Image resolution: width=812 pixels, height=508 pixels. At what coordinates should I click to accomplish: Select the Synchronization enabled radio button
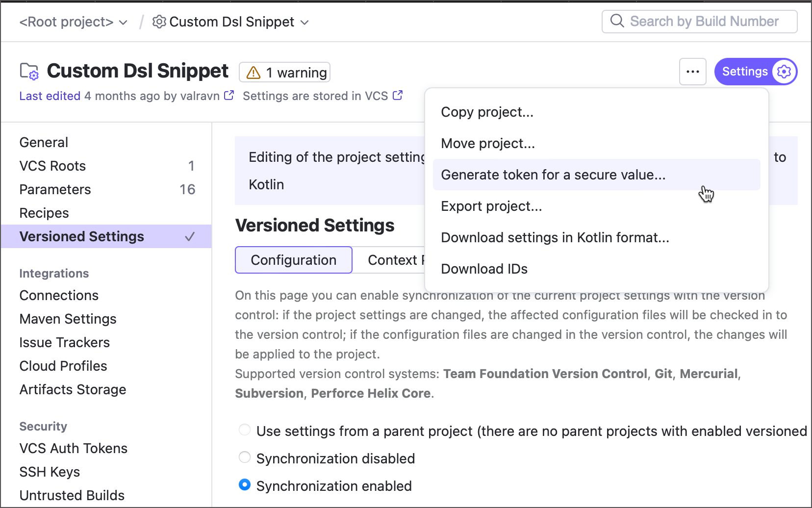tap(245, 484)
